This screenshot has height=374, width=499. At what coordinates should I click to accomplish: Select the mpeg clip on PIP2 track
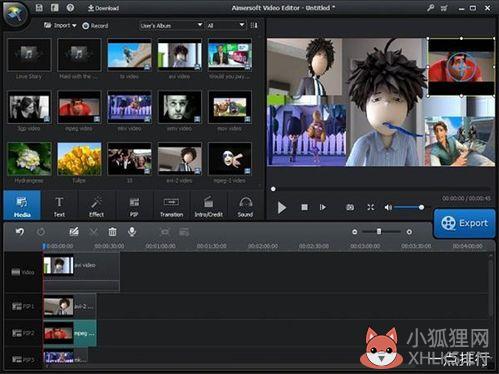pos(70,333)
